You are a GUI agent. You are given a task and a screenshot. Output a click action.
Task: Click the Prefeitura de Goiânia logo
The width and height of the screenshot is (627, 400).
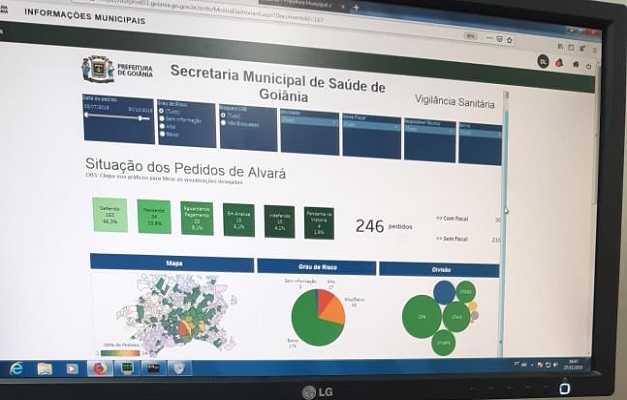117,69
